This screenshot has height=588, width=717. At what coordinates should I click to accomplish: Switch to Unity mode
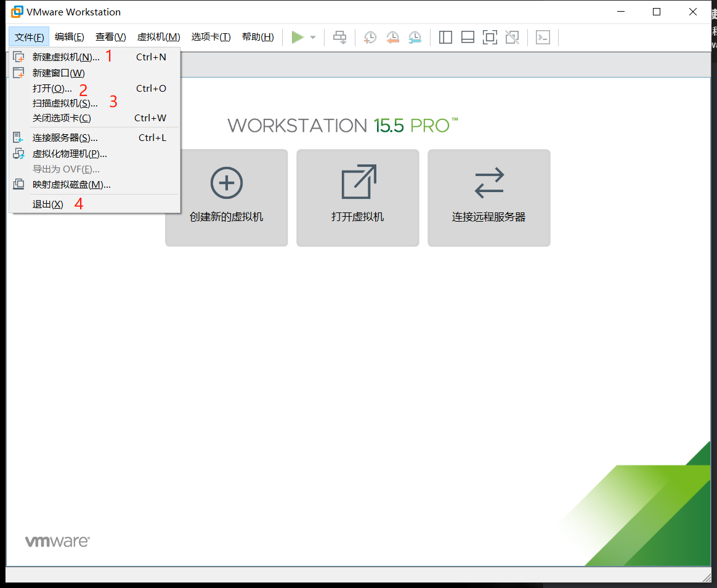(512, 37)
